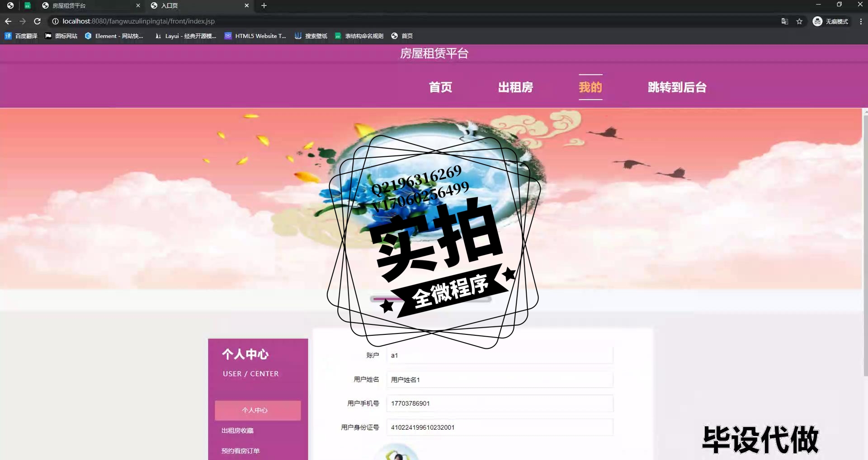Screen dimensions: 868x460
Task: Open the Layui bookmark
Action: pos(185,36)
